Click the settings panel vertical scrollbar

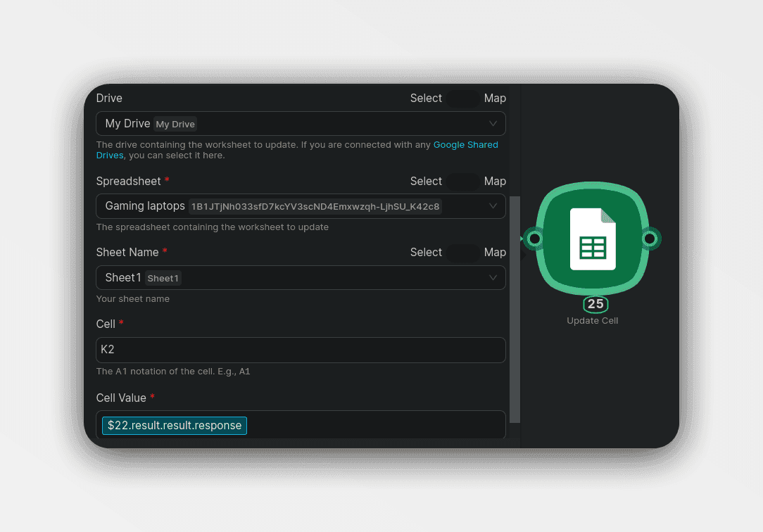[515, 310]
